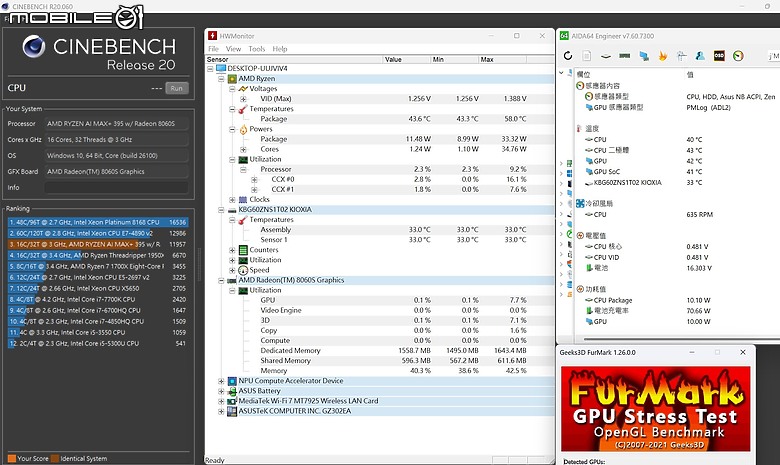The image size is (780, 465).
Task: Expand the Counters node under KIOXIA
Action: 232,250
